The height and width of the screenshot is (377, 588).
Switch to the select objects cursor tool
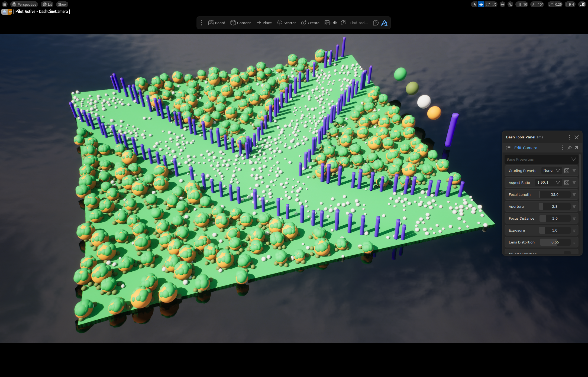point(474,4)
